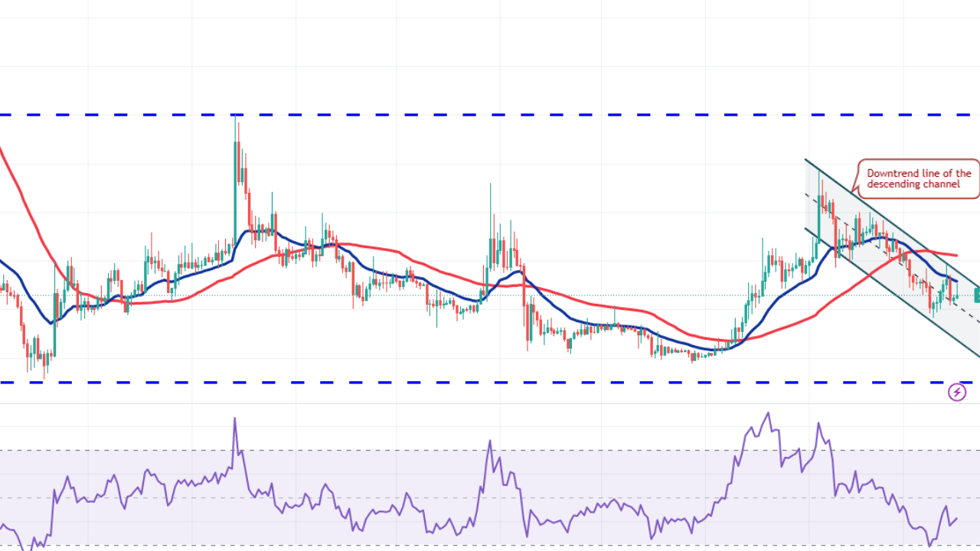
Task: Click the purple lightning bolt icon
Action: point(957,393)
